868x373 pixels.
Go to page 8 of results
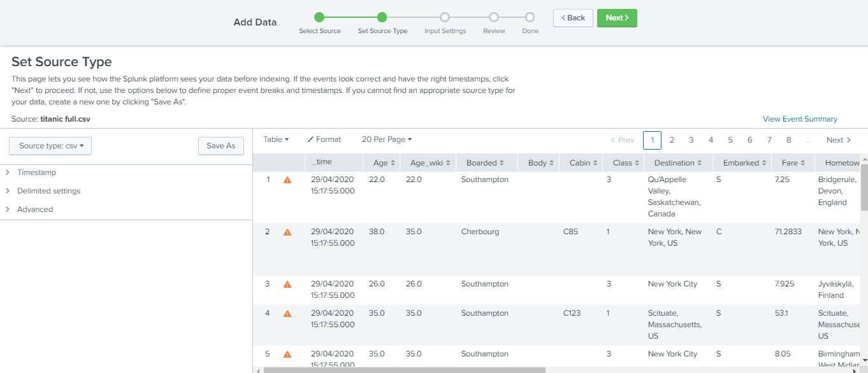pyautogui.click(x=789, y=140)
